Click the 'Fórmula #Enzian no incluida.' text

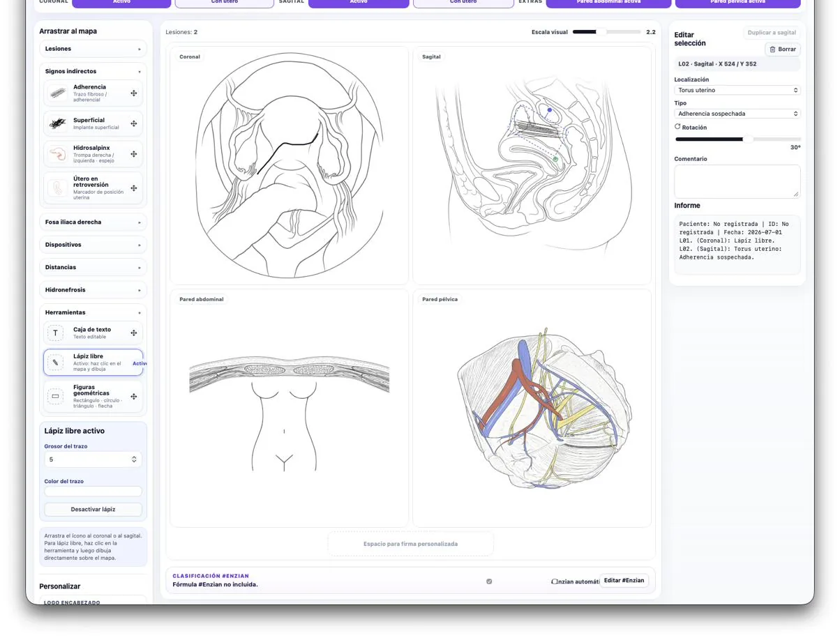pos(215,584)
